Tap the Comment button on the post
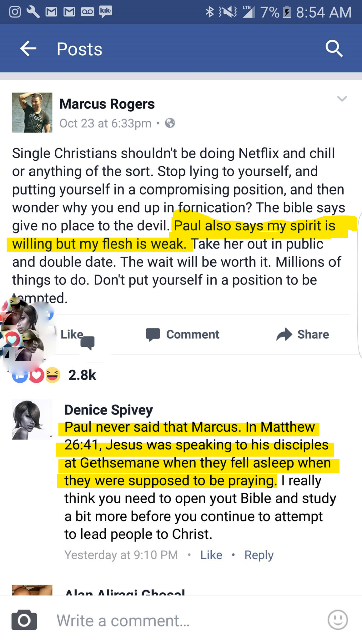The width and height of the screenshot is (362, 644). pyautogui.click(x=183, y=334)
